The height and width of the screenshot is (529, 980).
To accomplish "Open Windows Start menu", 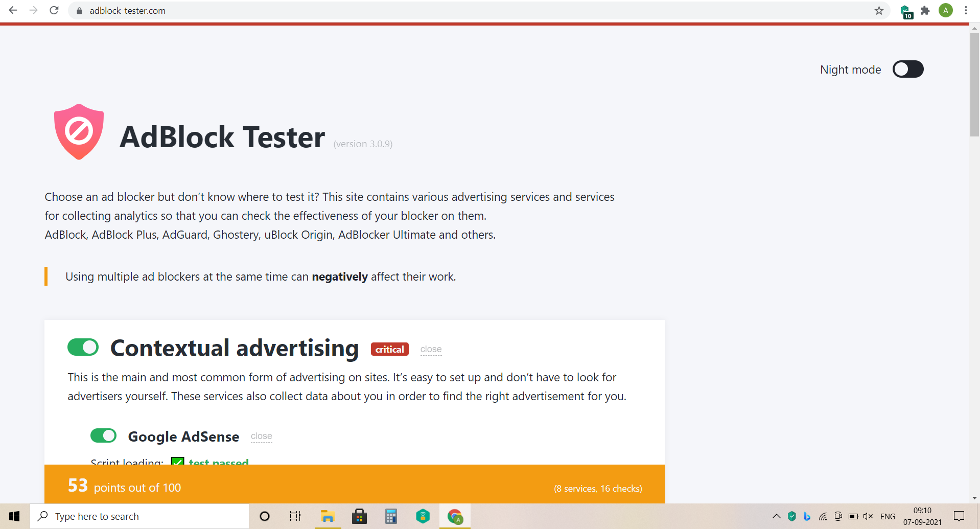I will point(14,516).
